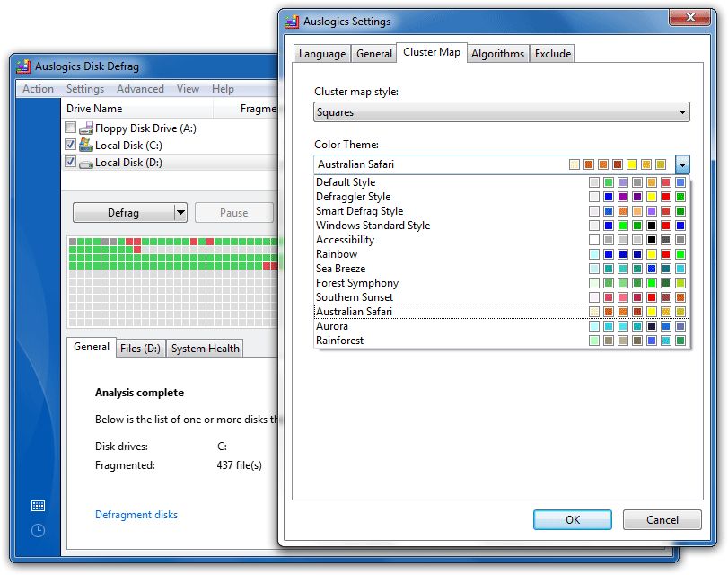Screen dimensions: 728x575
Task: Click the Floppy Disk Drive (A:) icon
Action: [86, 128]
